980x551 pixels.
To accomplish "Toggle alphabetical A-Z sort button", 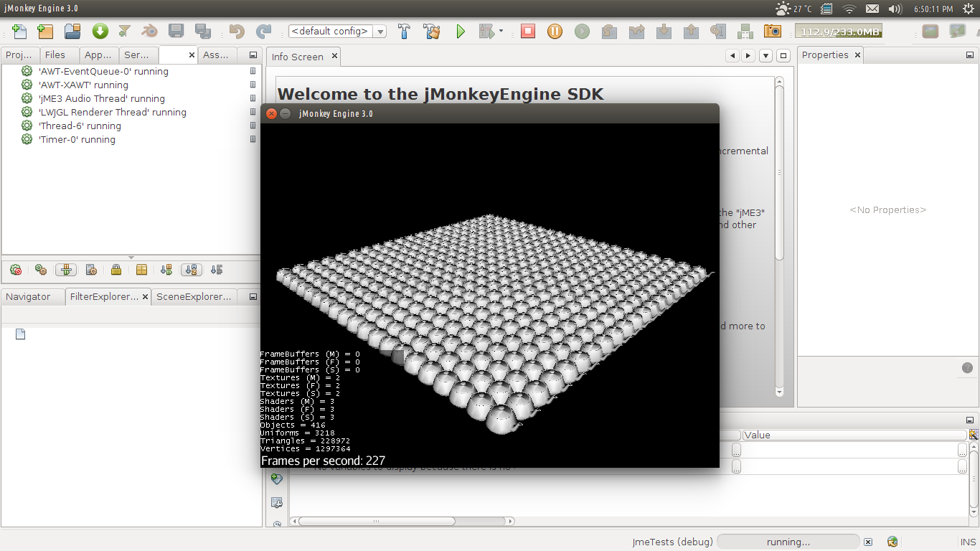I will tap(191, 270).
